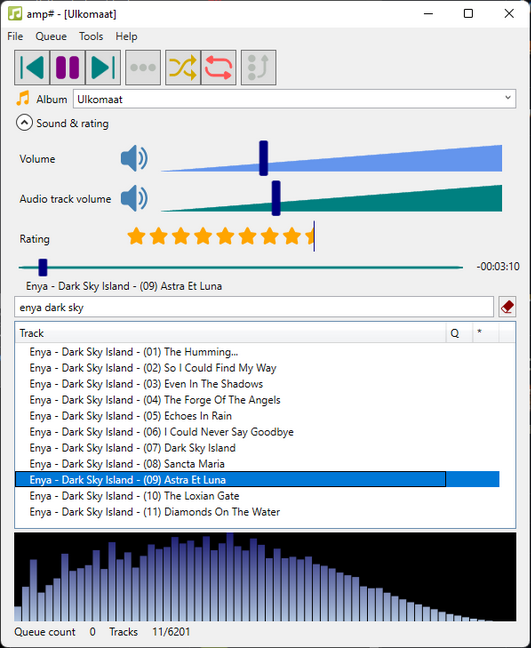Select track (03) Even In The Shadows
531x648 pixels.
pos(257,384)
